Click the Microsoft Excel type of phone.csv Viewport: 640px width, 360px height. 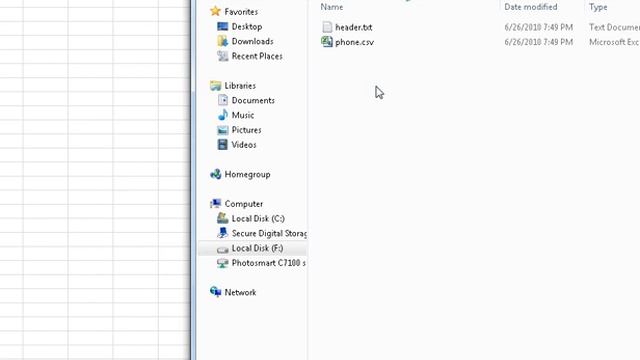[614, 42]
